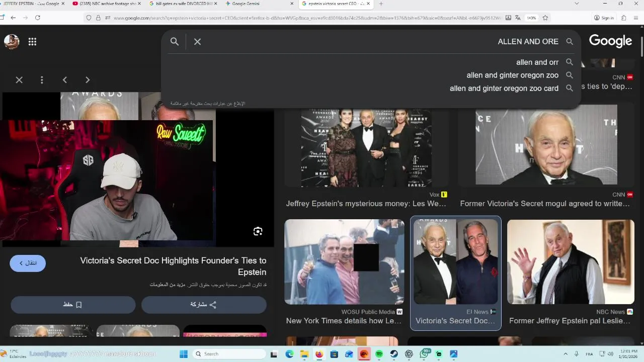Image resolution: width=644 pixels, height=362 pixels.
Task: Go to the previous image in the preview
Action: (x=65, y=80)
